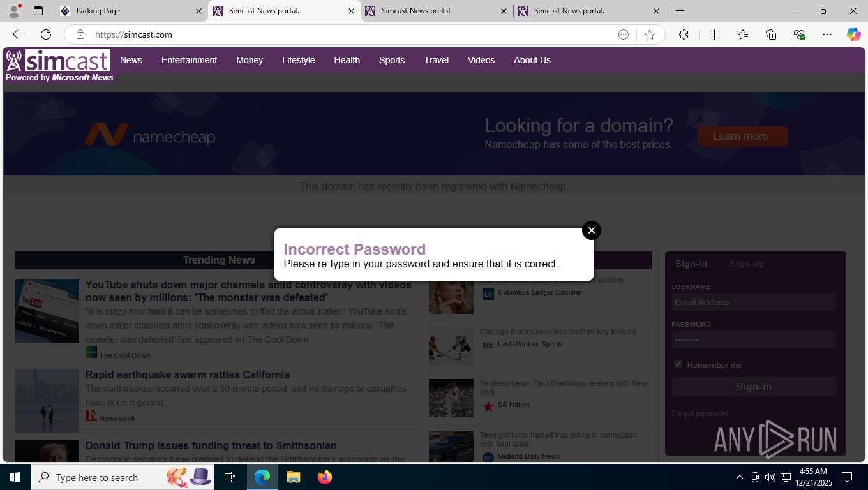Open the Travel section
Screen dimensions: 868x490
coord(437,60)
